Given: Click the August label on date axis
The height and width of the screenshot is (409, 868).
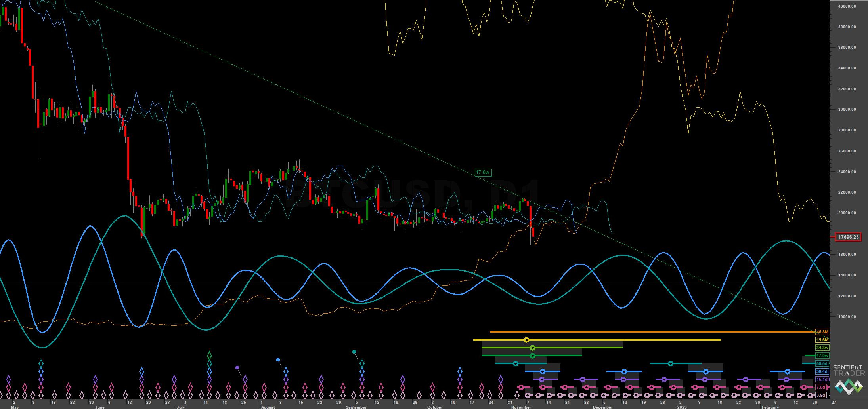Looking at the screenshot, I should tap(268, 407).
